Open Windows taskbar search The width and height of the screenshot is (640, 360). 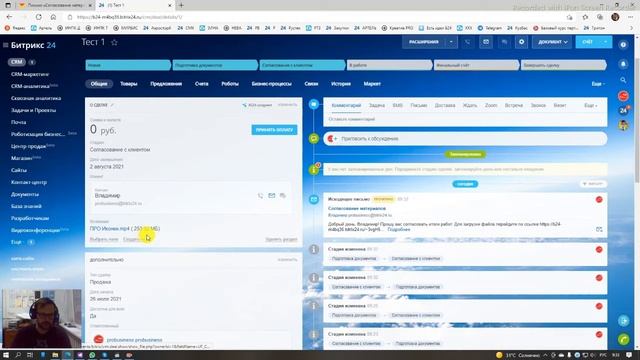[18, 355]
